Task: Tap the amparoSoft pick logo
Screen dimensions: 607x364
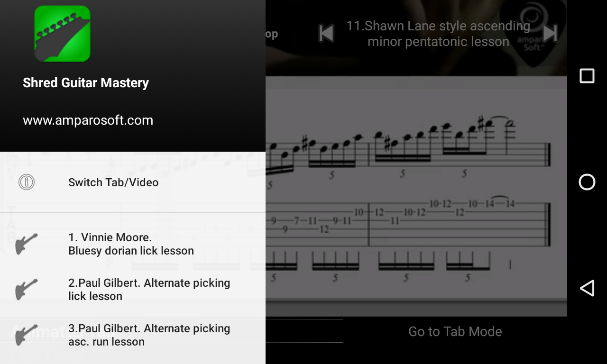Action: pos(533,33)
